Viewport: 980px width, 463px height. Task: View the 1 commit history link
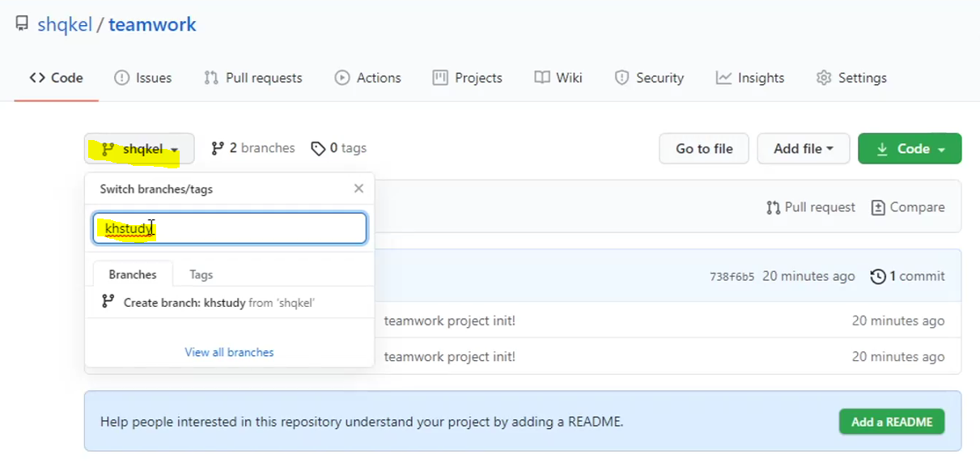pos(907,276)
